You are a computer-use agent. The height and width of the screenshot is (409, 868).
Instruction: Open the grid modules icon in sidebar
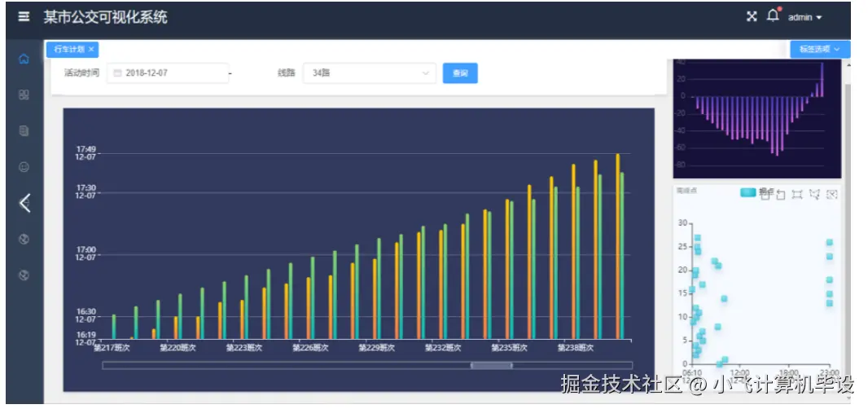[x=24, y=95]
